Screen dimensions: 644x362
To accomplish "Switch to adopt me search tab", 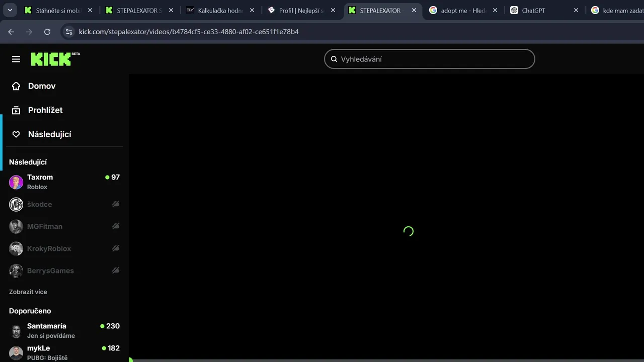I will 463,10.
